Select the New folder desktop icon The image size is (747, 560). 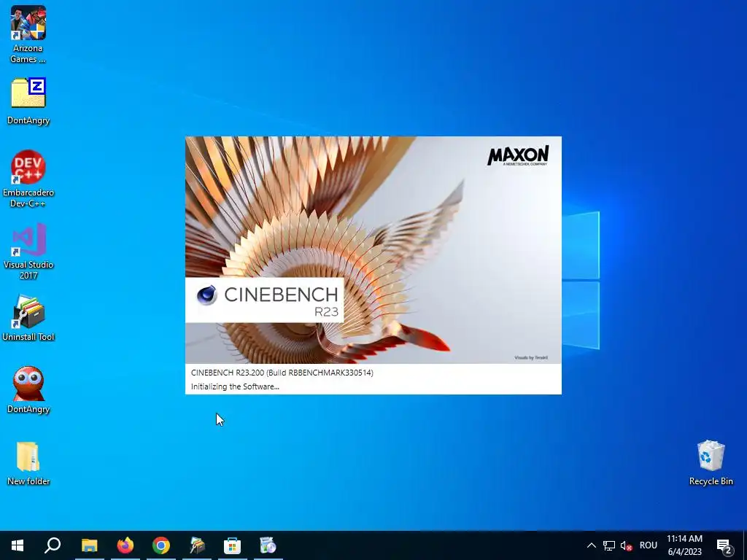click(x=28, y=463)
